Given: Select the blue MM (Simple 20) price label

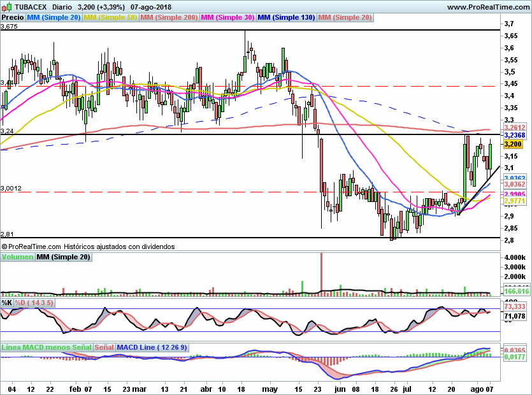Looking at the screenshot, I should pyautogui.click(x=54, y=17).
